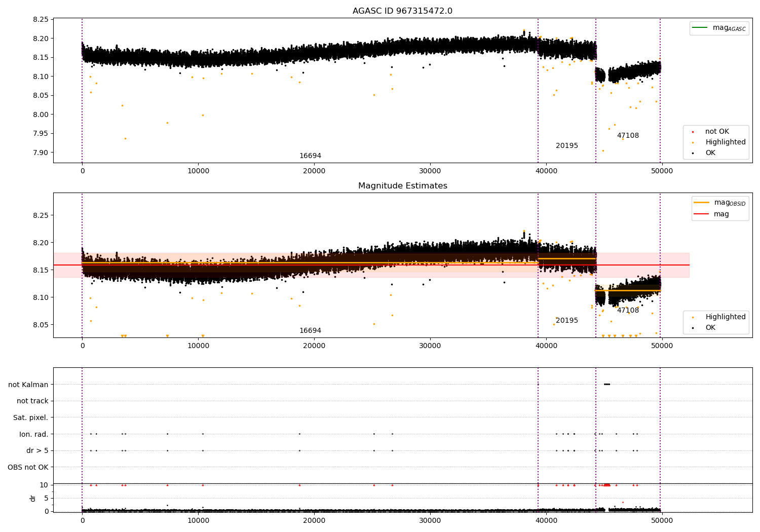
Task: Click 40000 on the bottom plot x-axis
Action: coord(546,521)
